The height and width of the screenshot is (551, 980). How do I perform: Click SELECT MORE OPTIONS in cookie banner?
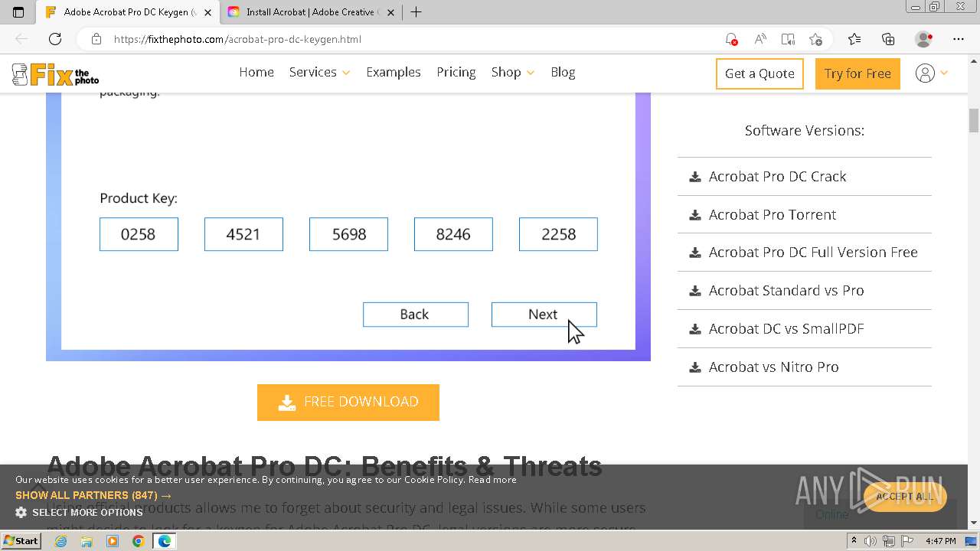coord(87,512)
